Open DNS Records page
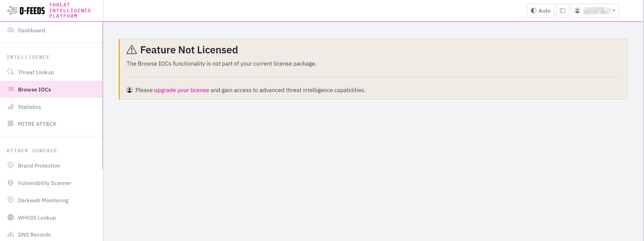Viewport: 644px width, 241px height. pos(51,235)
